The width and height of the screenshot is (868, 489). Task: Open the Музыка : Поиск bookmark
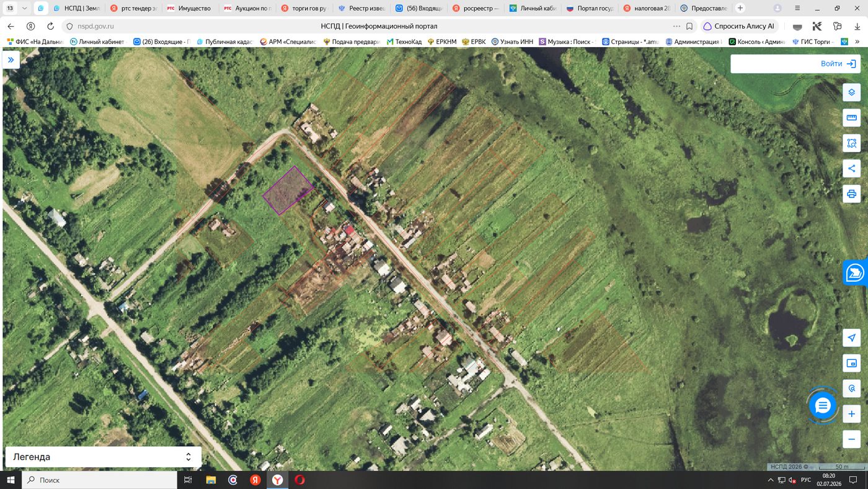568,42
